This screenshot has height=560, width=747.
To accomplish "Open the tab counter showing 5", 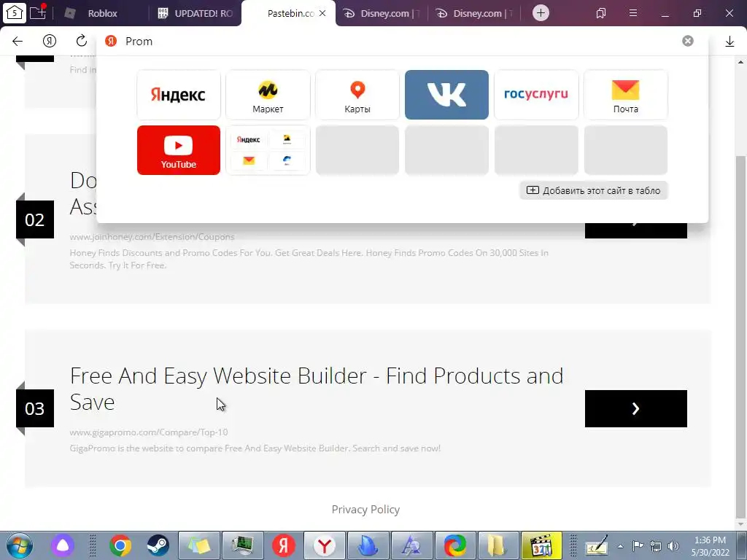I will tap(15, 12).
